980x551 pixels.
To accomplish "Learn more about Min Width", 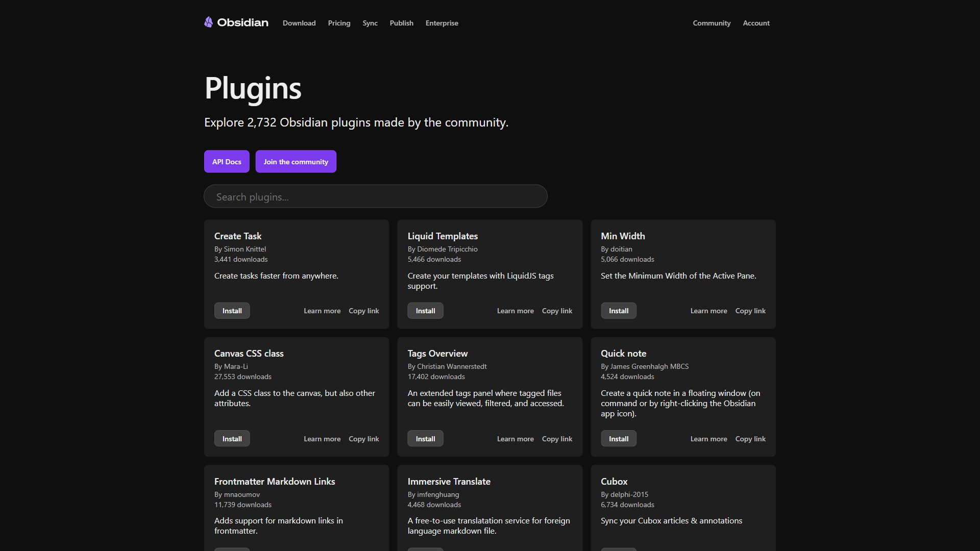I will pos(708,311).
